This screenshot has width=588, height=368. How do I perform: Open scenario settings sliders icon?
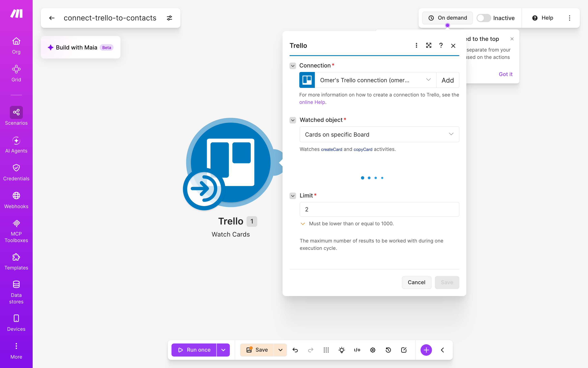(169, 18)
